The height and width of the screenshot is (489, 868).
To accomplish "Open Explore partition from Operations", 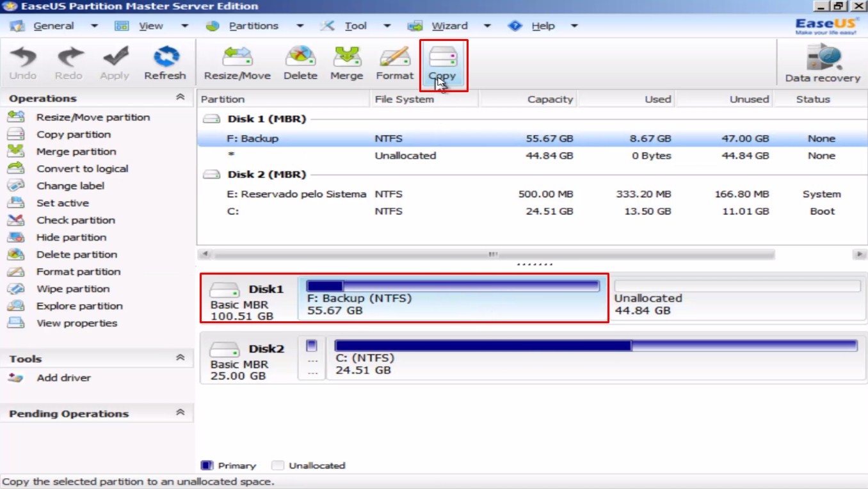I will (79, 306).
